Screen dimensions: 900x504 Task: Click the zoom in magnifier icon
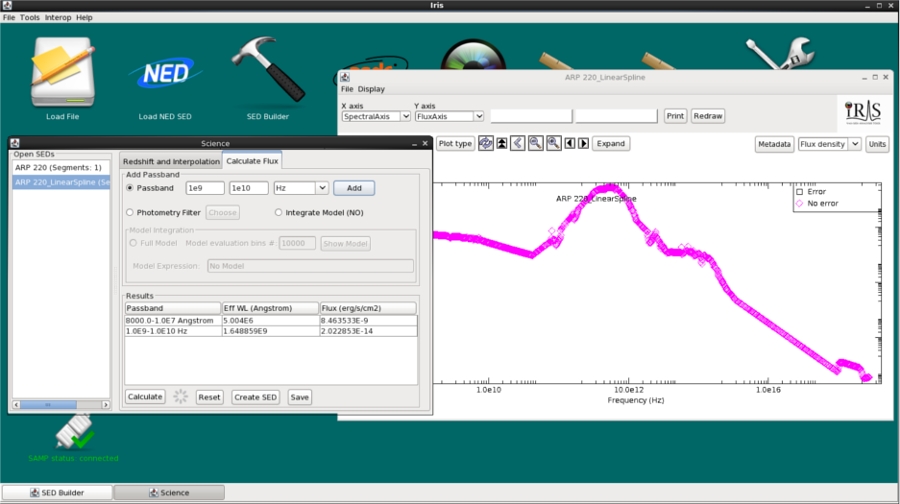(x=553, y=144)
